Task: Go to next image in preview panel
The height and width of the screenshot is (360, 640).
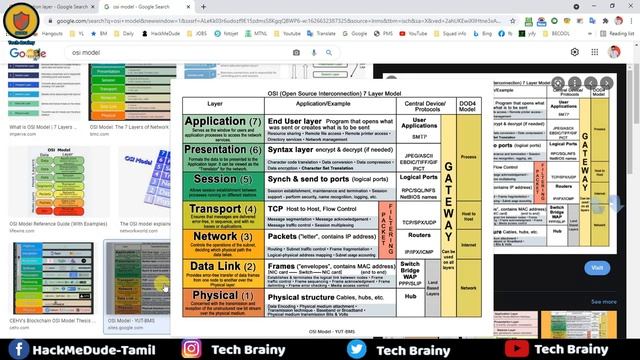Action: (607, 83)
